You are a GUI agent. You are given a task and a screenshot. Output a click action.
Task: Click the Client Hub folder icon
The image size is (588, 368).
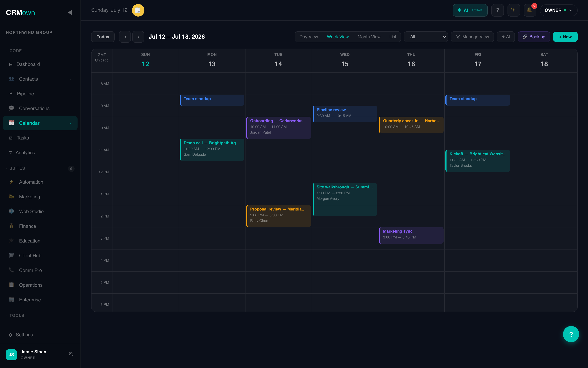click(11, 255)
